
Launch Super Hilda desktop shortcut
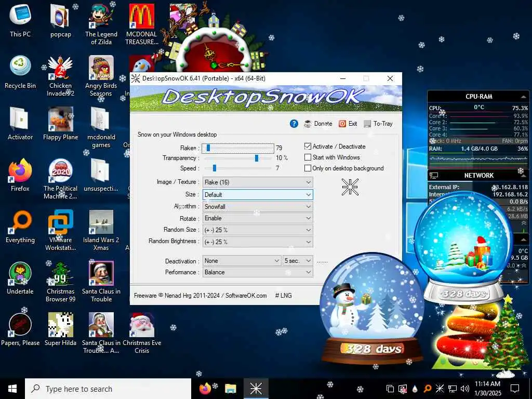coord(60,330)
